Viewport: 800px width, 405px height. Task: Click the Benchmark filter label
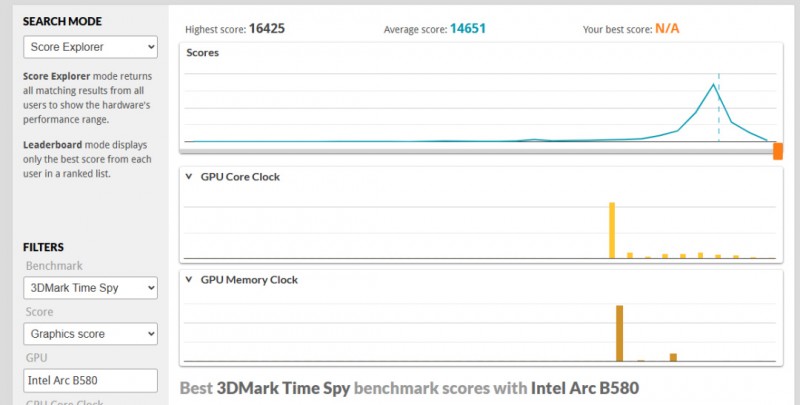click(54, 266)
